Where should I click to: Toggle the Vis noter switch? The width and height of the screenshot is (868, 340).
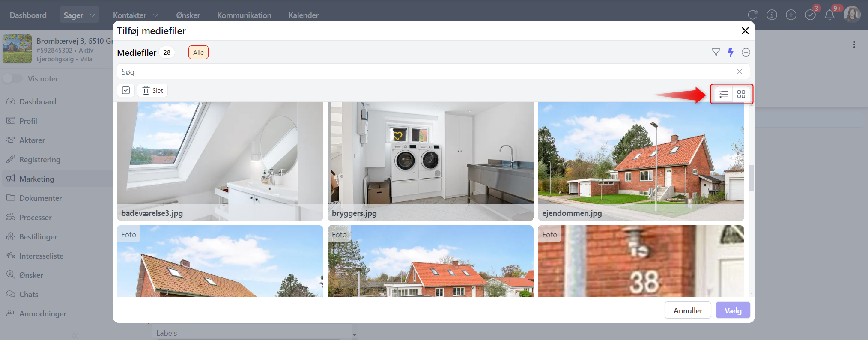[x=12, y=78]
